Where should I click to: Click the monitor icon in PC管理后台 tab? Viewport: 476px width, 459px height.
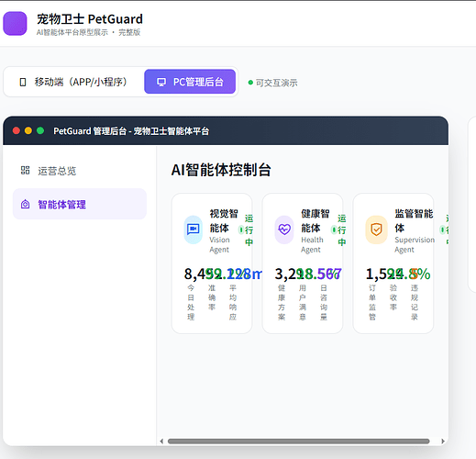pos(161,82)
